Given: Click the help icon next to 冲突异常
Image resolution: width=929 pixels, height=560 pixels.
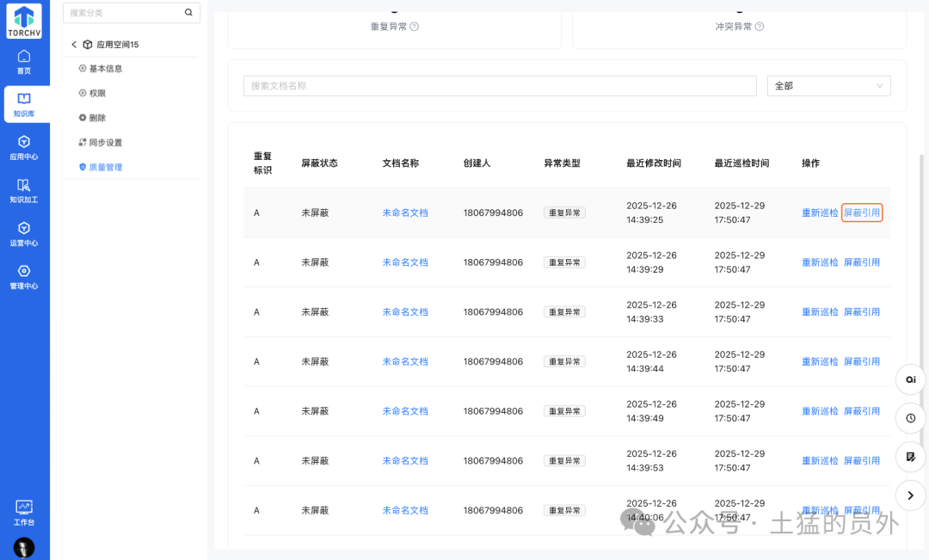Looking at the screenshot, I should click(x=760, y=27).
